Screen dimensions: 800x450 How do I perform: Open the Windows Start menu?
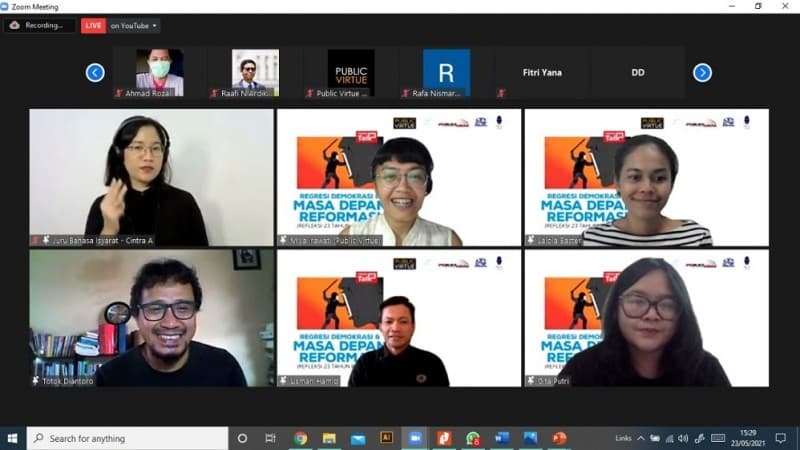point(13,438)
